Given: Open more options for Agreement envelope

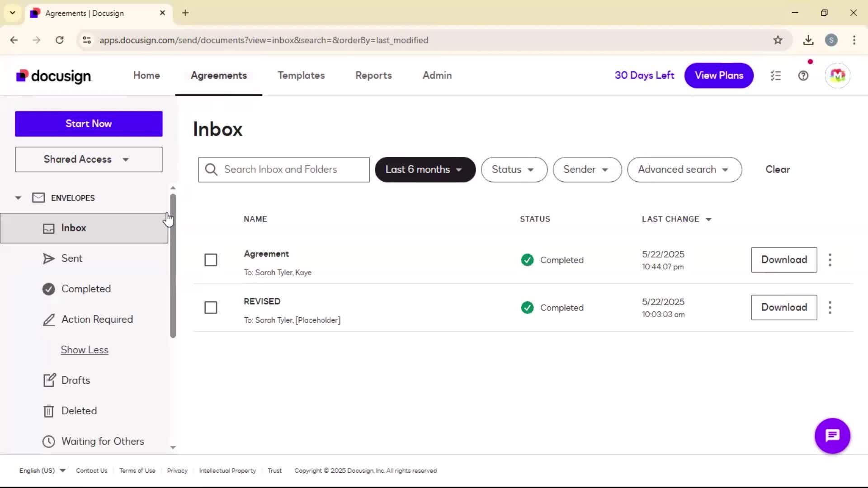Looking at the screenshot, I should [830, 260].
